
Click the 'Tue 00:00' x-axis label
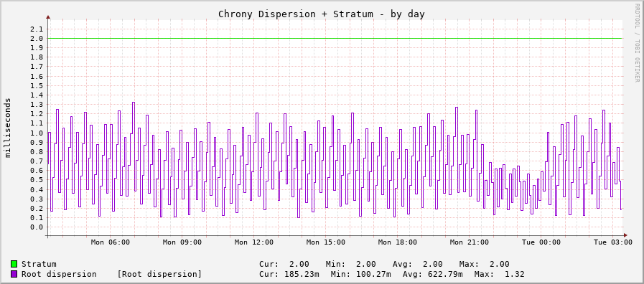(541, 242)
